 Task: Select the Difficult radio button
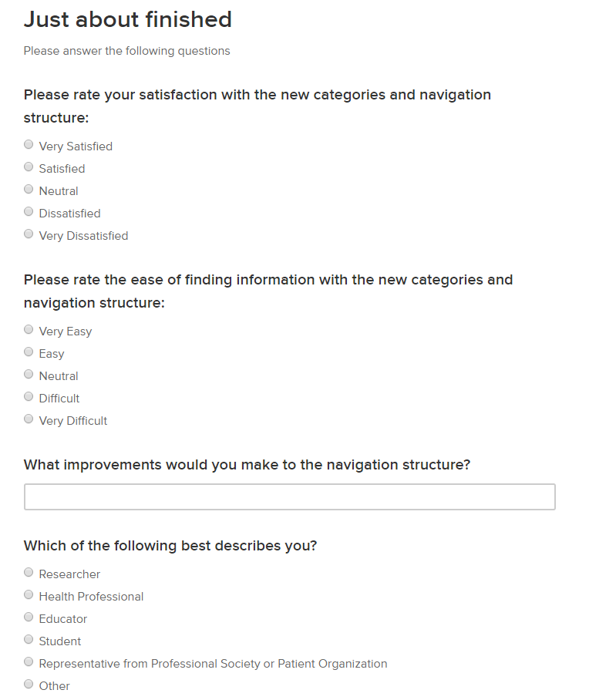click(29, 396)
